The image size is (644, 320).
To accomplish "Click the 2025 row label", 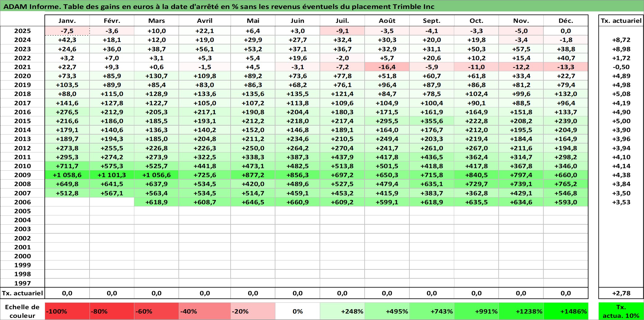I will [x=23, y=31].
